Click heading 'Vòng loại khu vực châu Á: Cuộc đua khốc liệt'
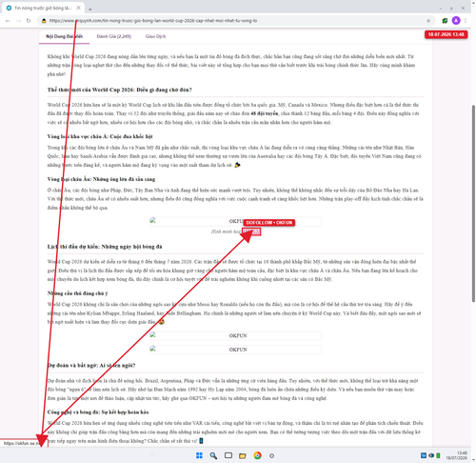 [x=100, y=136]
